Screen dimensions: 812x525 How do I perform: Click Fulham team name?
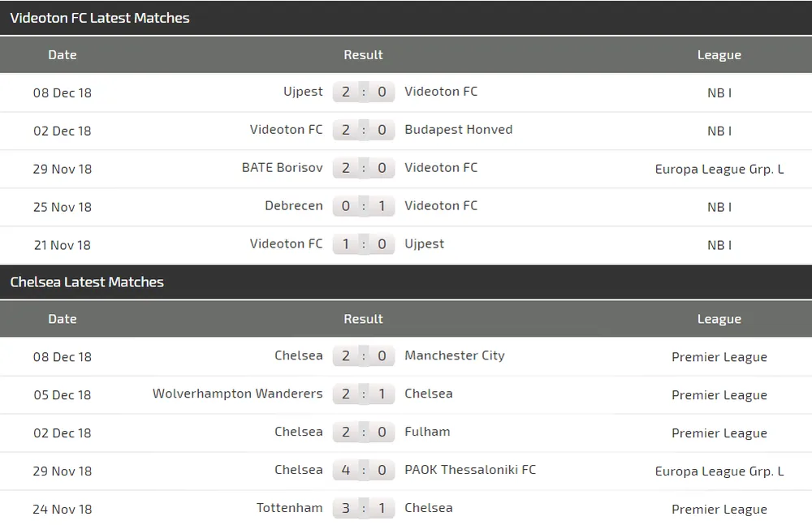point(427,432)
